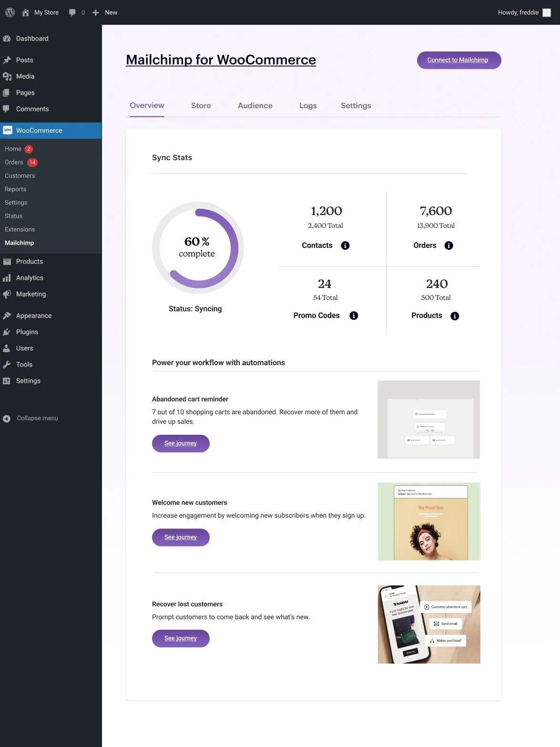Open the Audience tab
The height and width of the screenshot is (747, 560).
pos(255,106)
